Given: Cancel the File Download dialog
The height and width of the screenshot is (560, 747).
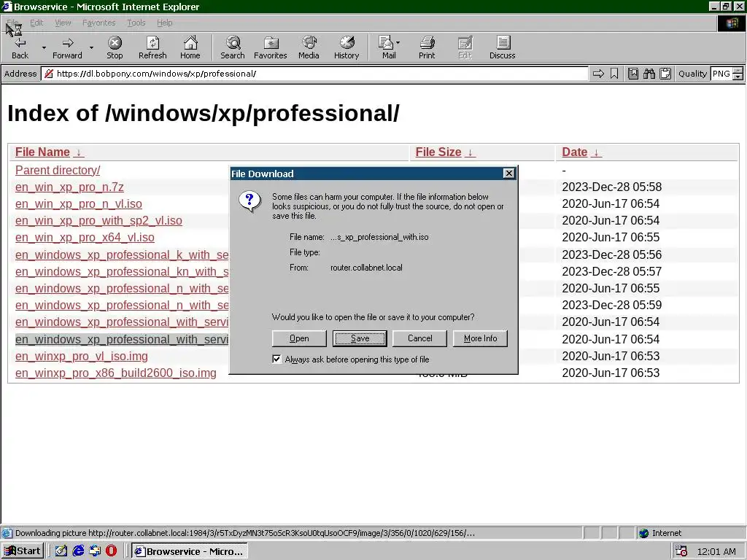Looking at the screenshot, I should (x=419, y=338).
